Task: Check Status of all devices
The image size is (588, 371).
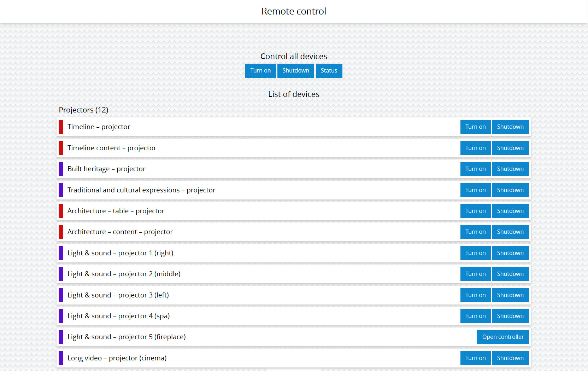Action: pyautogui.click(x=329, y=70)
